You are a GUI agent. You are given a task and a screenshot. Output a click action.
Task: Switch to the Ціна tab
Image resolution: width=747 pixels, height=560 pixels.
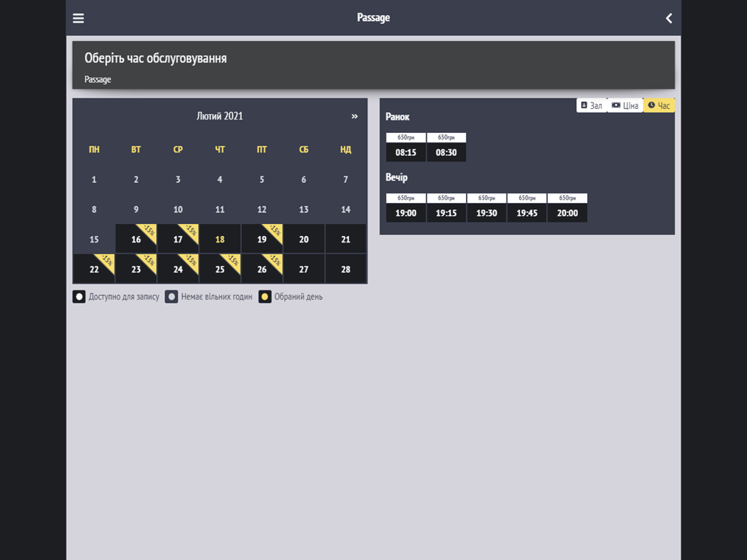tap(625, 105)
